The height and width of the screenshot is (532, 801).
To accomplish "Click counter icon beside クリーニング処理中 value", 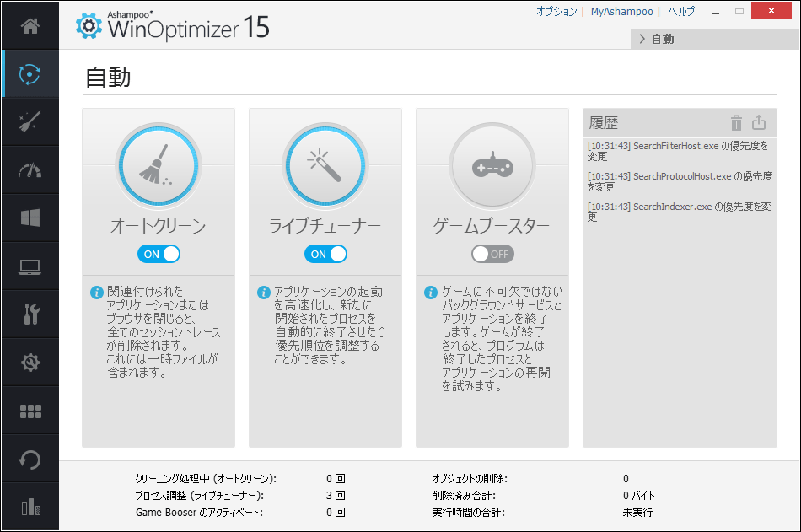I will (x=341, y=478).
